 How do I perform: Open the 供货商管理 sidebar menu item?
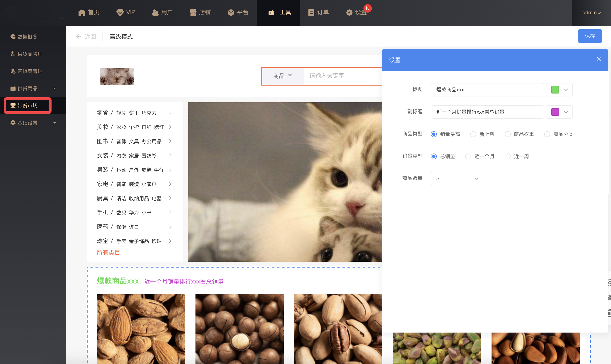tap(30, 54)
